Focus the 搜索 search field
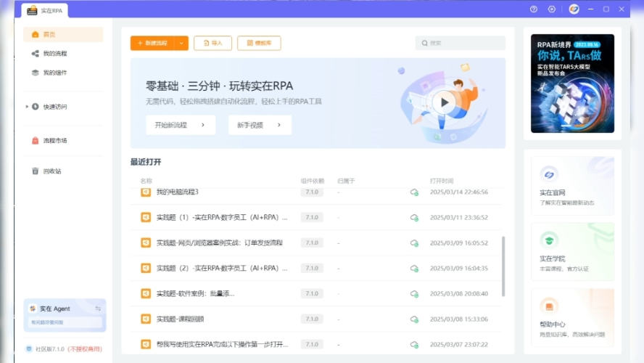Viewport: 644px width, 363px height. (460, 43)
